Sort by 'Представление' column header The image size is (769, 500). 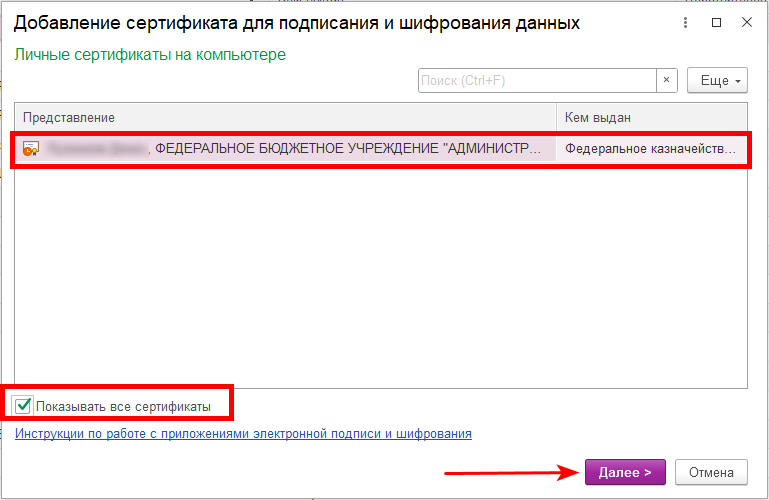tap(285, 118)
